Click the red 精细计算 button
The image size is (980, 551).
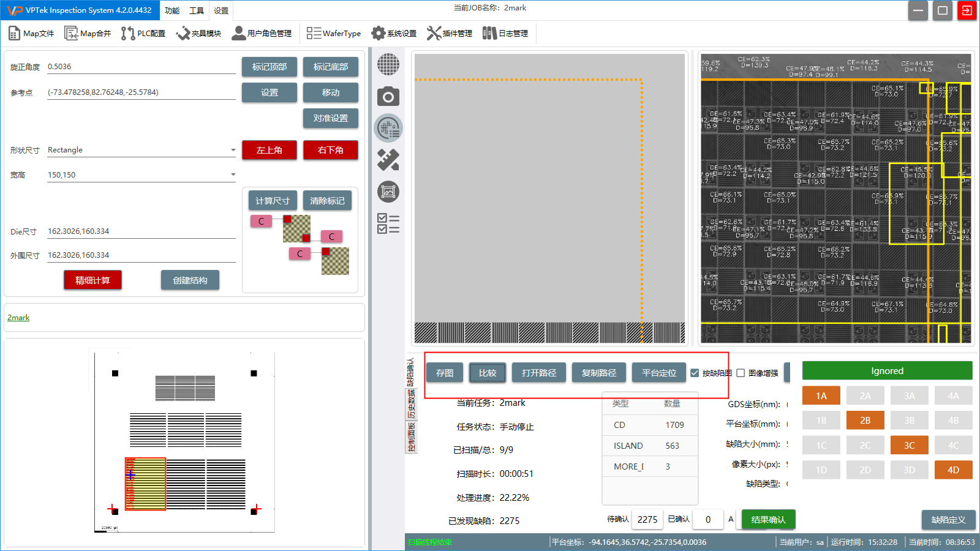click(x=92, y=280)
